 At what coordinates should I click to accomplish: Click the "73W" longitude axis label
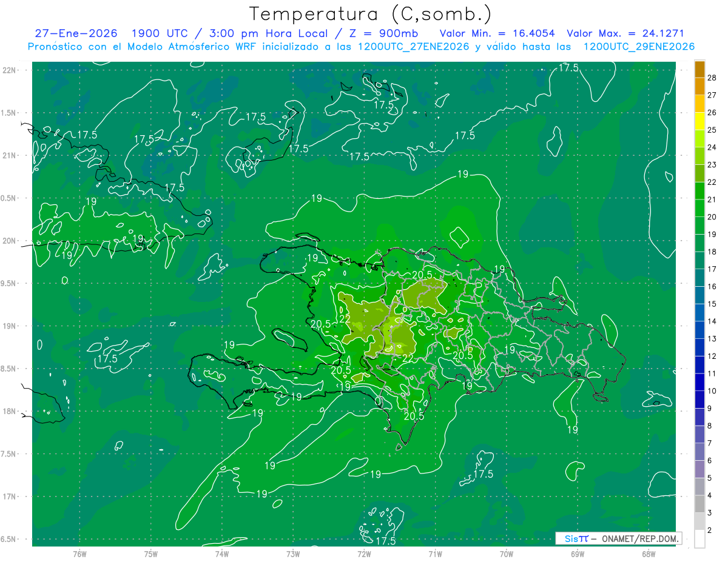pyautogui.click(x=293, y=554)
